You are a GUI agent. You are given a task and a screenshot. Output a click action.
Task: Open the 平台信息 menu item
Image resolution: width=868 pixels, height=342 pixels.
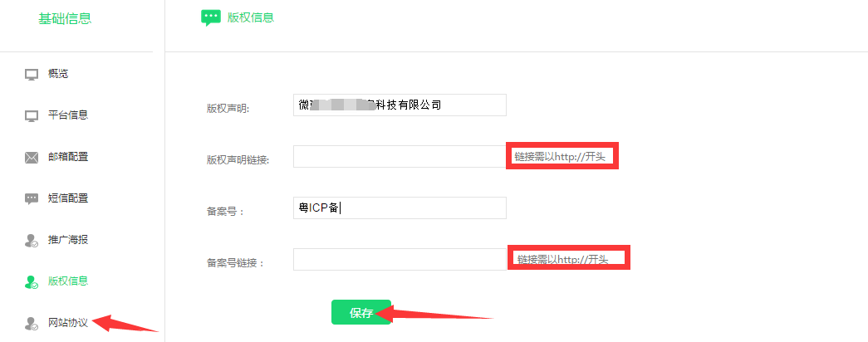click(68, 115)
